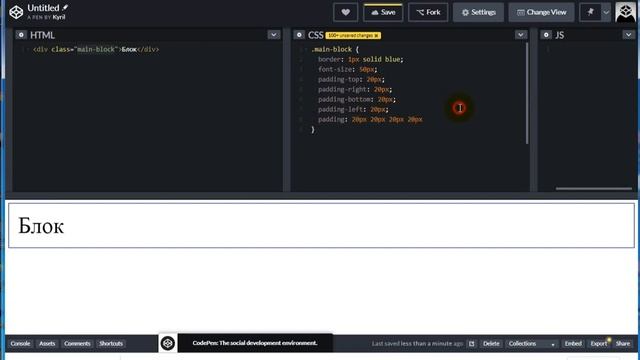This screenshot has height=360, width=640.
Task: Click the padding-top line in CSS
Action: coord(351,79)
